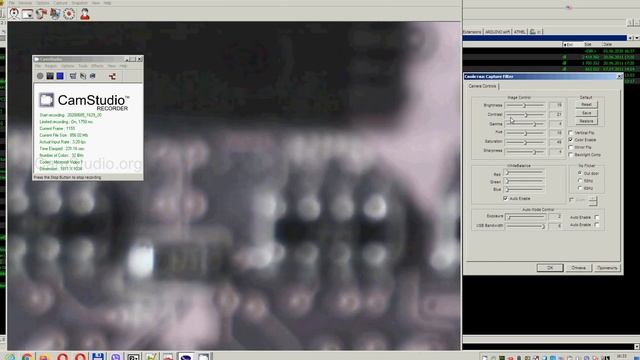
Task: Open the ATMEL tab in the right window
Action: tap(520, 32)
